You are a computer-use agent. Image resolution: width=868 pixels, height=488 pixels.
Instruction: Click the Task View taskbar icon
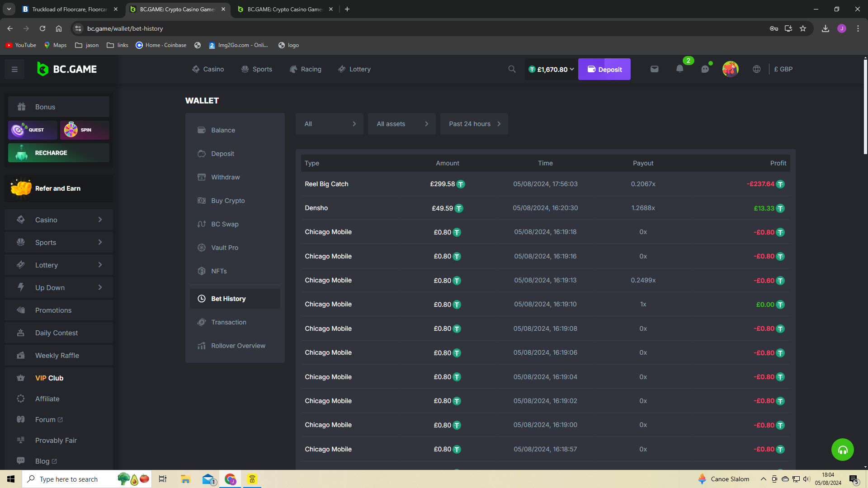pyautogui.click(x=163, y=479)
